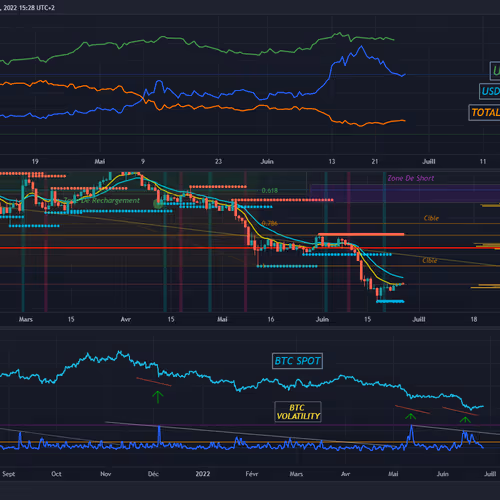Click the Sept label on bottom time axis
The width and height of the screenshot is (500, 500).
tap(9, 474)
